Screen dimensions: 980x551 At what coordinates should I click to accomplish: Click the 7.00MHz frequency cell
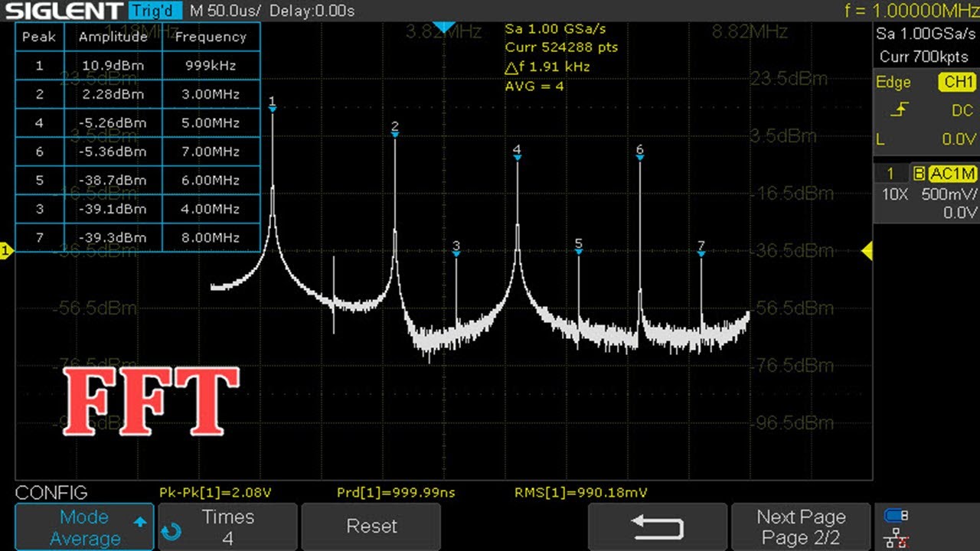(211, 152)
